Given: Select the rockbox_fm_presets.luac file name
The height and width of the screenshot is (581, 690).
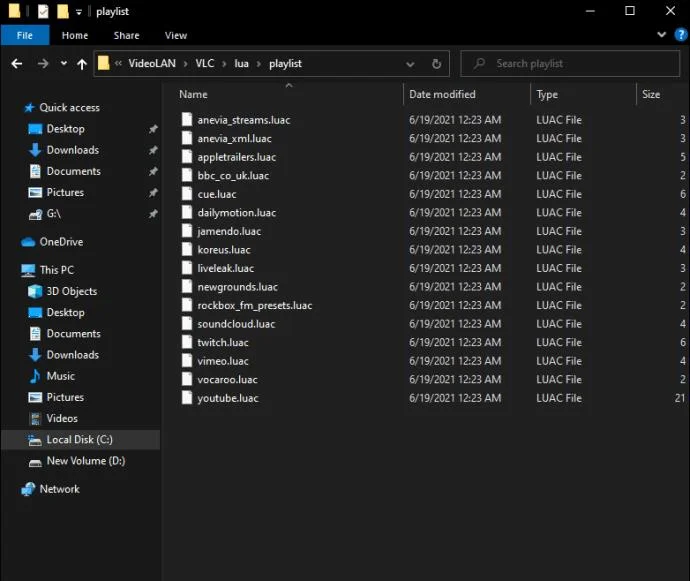Looking at the screenshot, I should tap(255, 305).
